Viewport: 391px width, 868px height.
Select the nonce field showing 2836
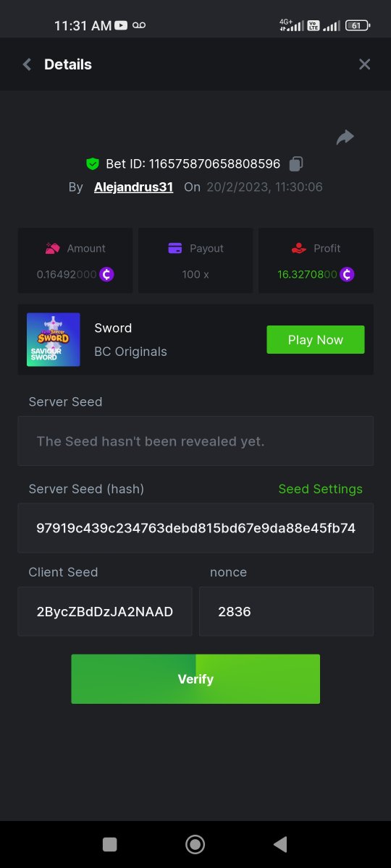286,611
